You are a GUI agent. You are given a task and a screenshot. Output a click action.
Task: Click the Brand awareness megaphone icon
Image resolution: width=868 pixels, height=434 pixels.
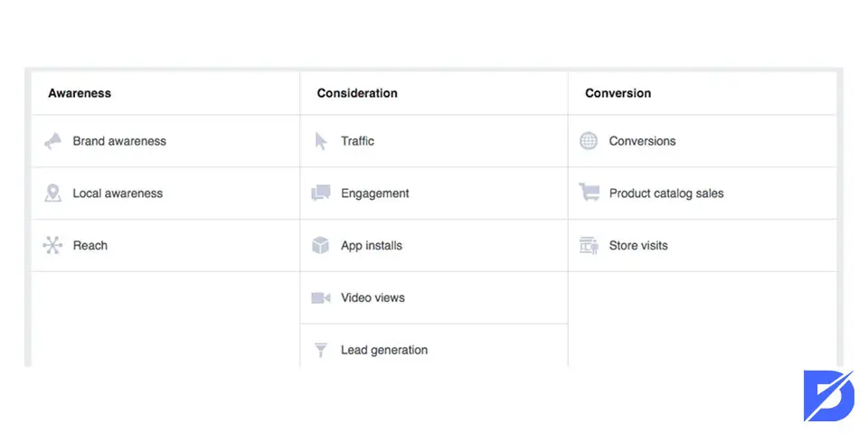point(52,141)
